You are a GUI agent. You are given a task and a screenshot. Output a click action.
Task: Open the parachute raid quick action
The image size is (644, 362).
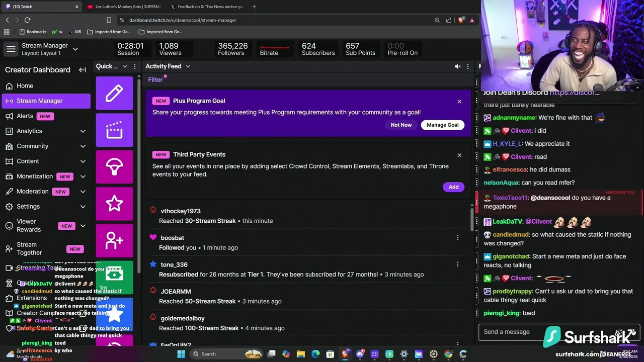pos(114,167)
